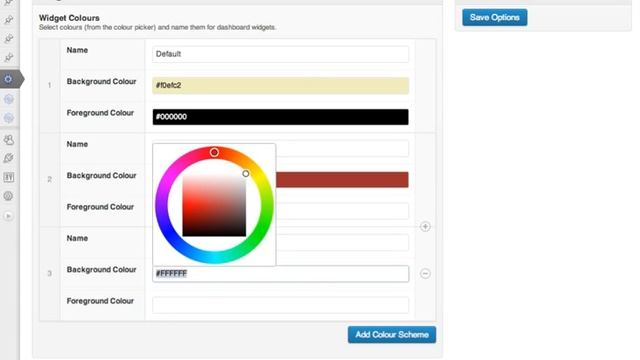Screen dimensions: 640x360
Task: Click the Add Colour Scheme button
Action: [x=392, y=334]
